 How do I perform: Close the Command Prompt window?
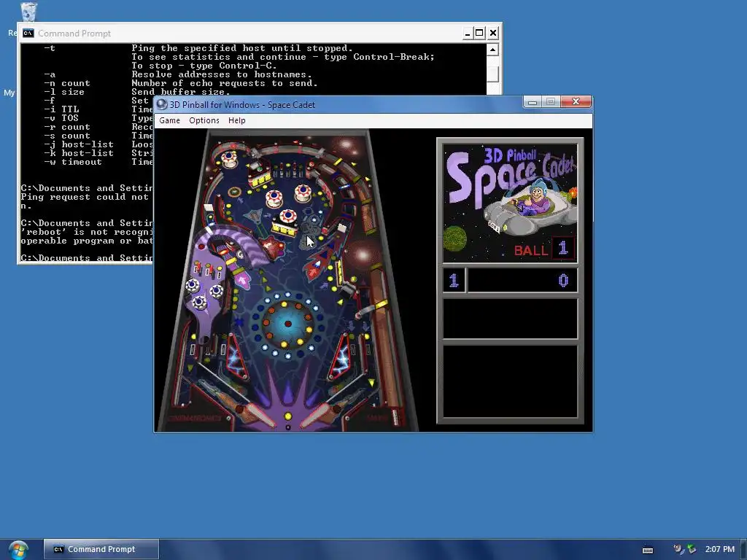point(493,34)
